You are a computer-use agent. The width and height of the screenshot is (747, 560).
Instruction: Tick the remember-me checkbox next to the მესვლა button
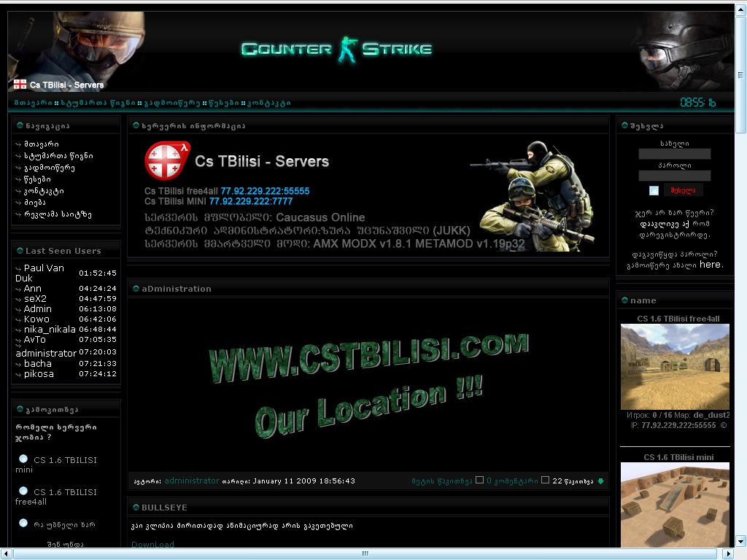(654, 190)
